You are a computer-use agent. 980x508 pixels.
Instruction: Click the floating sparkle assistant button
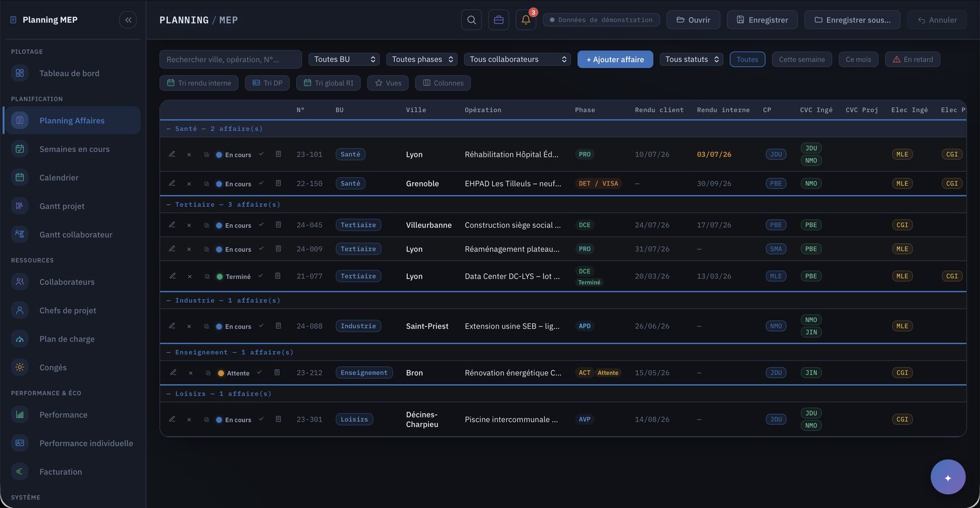(948, 477)
